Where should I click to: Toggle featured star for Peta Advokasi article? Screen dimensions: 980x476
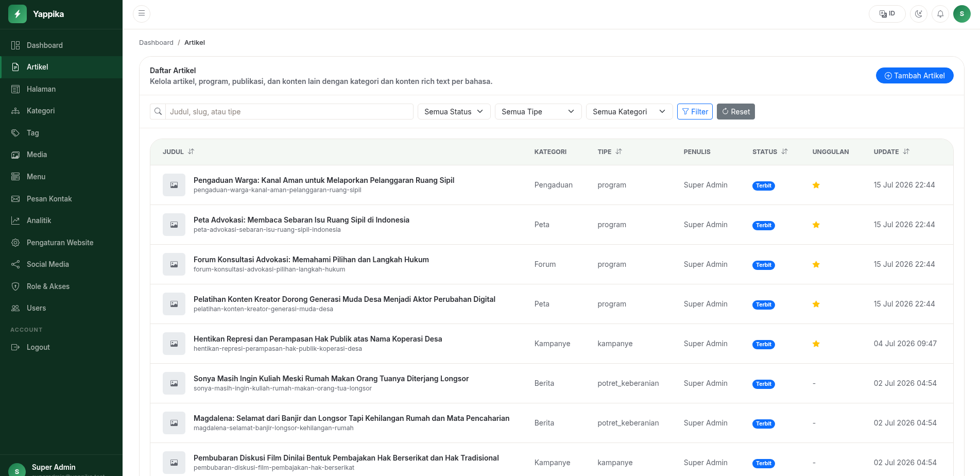[x=816, y=225]
